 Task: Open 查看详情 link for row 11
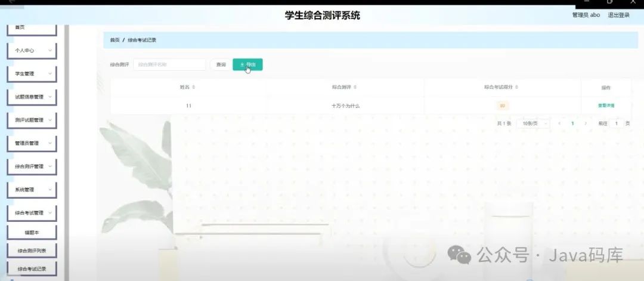point(606,106)
